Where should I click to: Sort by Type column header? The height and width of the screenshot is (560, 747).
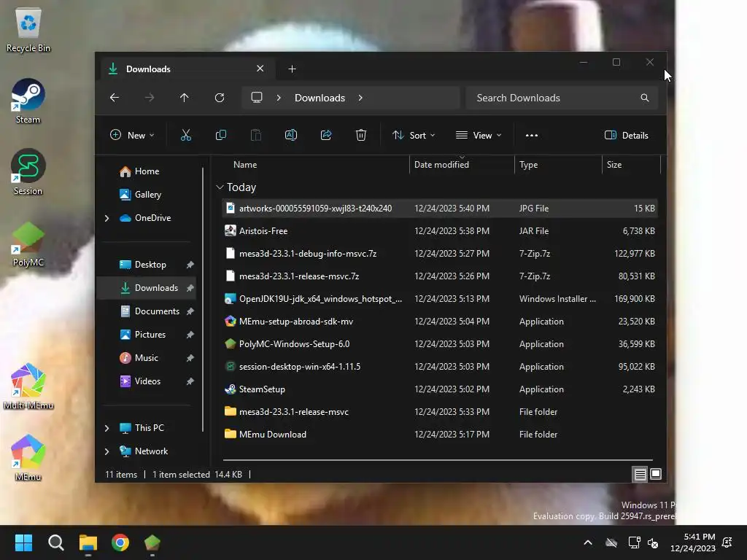(x=558, y=165)
